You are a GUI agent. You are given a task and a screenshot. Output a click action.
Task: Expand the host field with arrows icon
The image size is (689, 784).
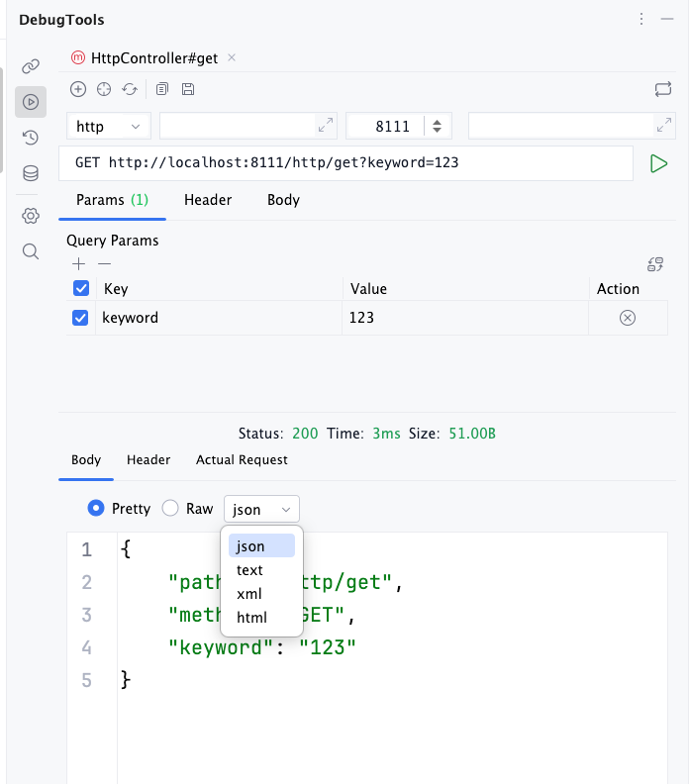326,125
